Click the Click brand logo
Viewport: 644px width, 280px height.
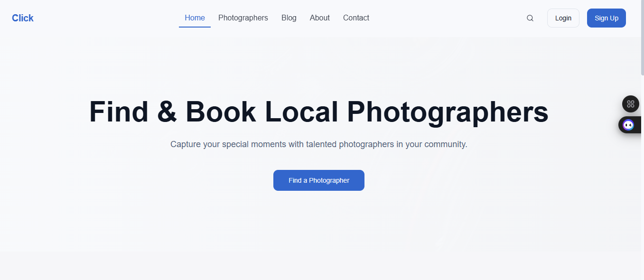click(x=23, y=18)
